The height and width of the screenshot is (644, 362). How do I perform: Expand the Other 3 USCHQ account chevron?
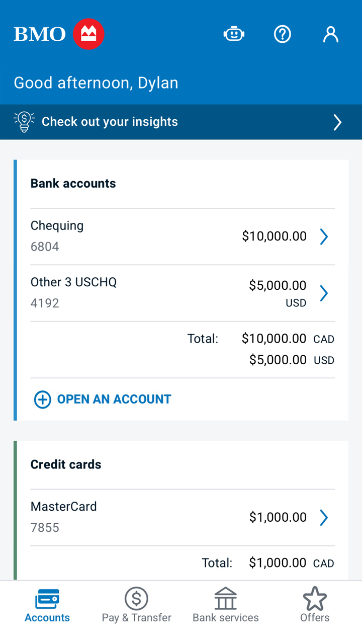324,293
